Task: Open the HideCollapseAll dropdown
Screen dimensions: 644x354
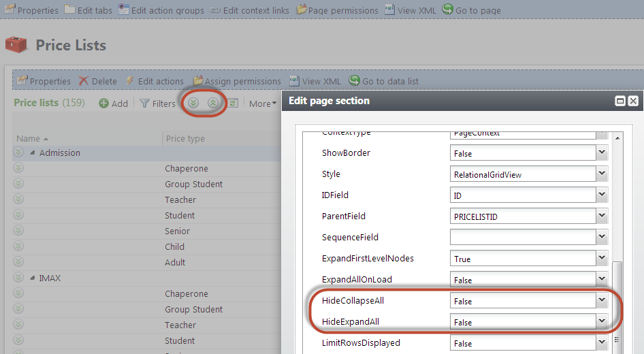Action: pyautogui.click(x=600, y=301)
